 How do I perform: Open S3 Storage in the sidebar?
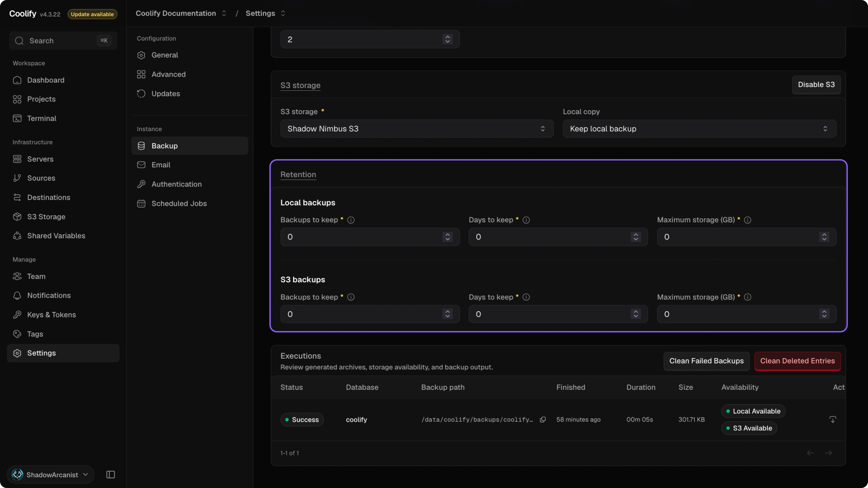coord(63,217)
